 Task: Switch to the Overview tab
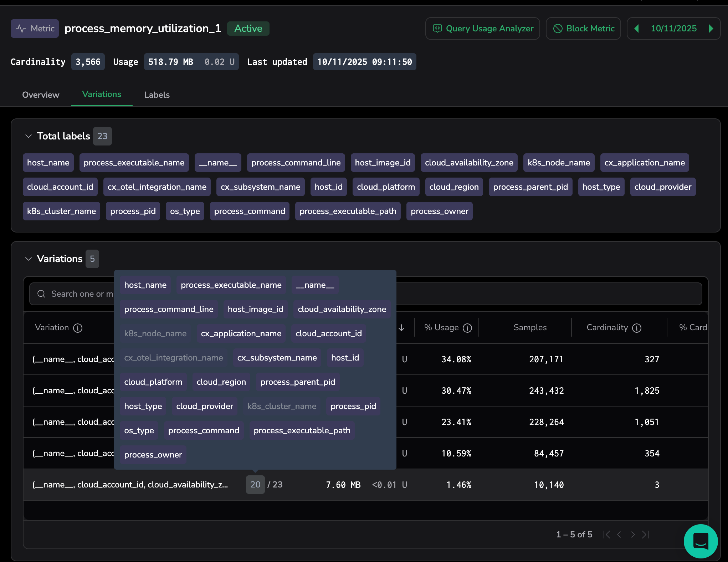pos(41,95)
